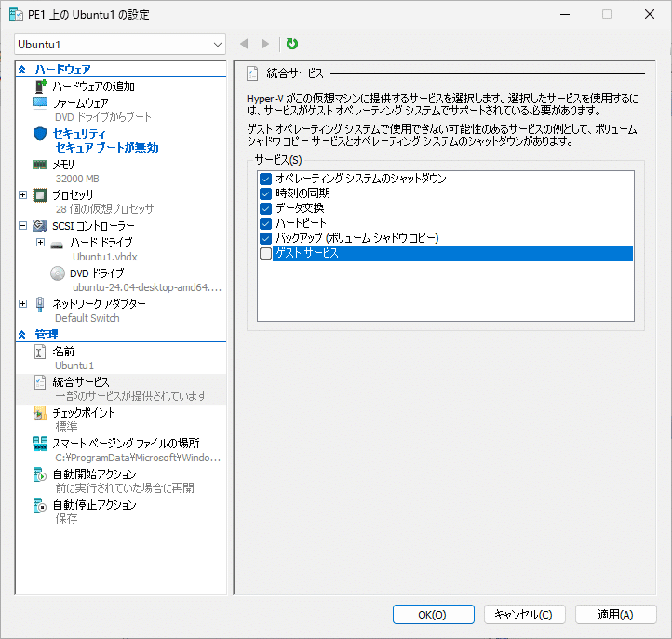Click the 適用(A) button

615,615
